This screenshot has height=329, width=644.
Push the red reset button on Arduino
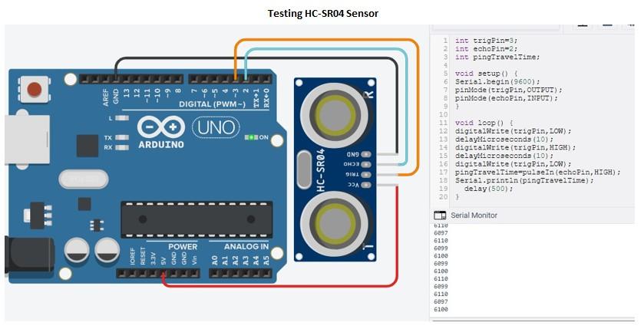click(x=34, y=90)
